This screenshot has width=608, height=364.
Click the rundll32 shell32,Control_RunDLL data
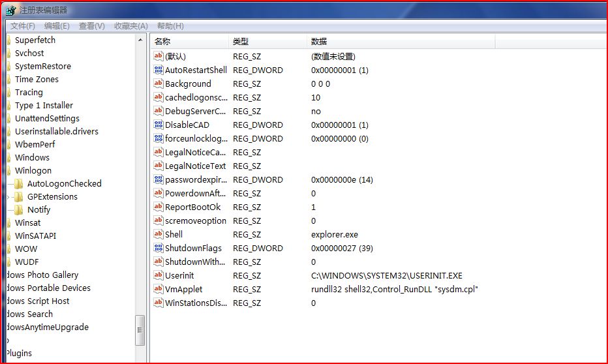(x=394, y=289)
